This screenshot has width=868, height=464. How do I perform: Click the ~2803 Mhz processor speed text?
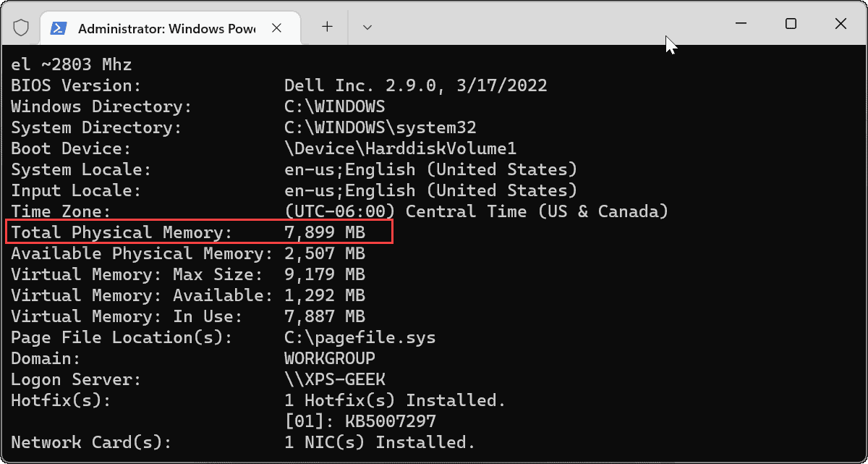click(x=87, y=64)
